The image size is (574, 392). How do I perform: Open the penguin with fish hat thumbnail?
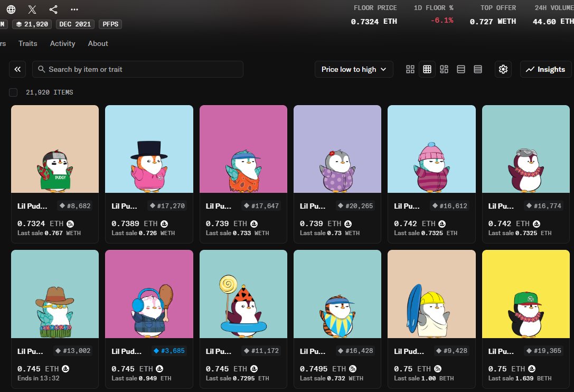(525, 149)
